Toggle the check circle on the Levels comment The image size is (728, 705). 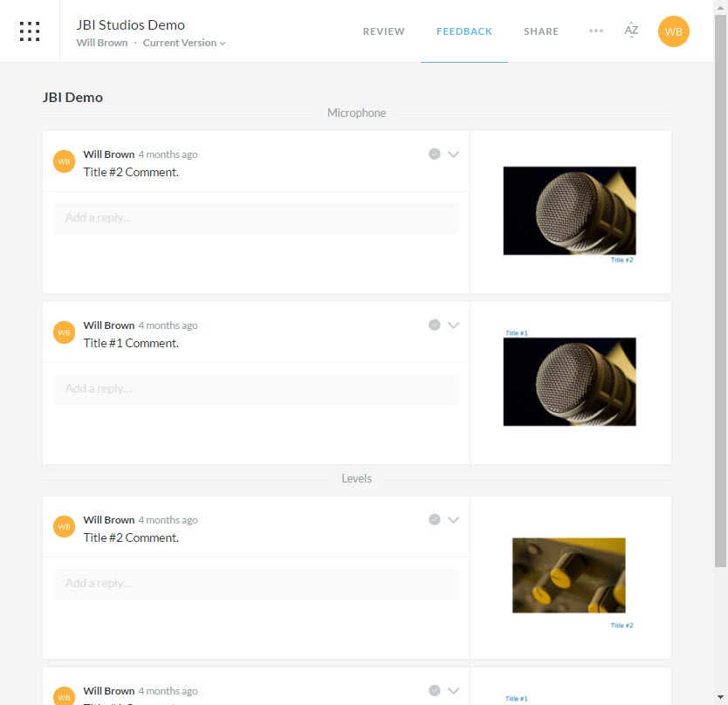[434, 519]
